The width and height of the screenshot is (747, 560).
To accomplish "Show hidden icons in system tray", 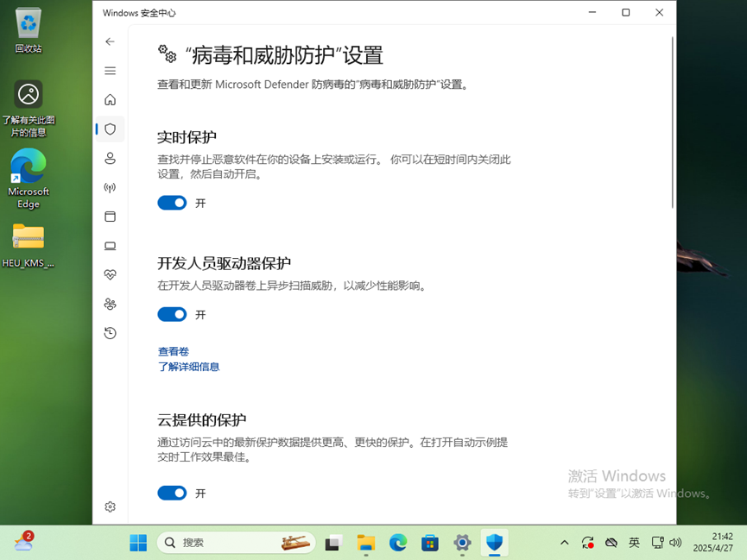I will point(565,543).
